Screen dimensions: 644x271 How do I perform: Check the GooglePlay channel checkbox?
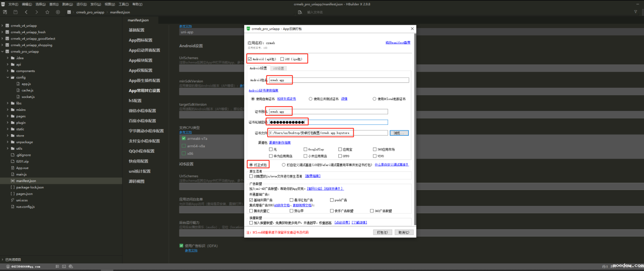coord(305,149)
